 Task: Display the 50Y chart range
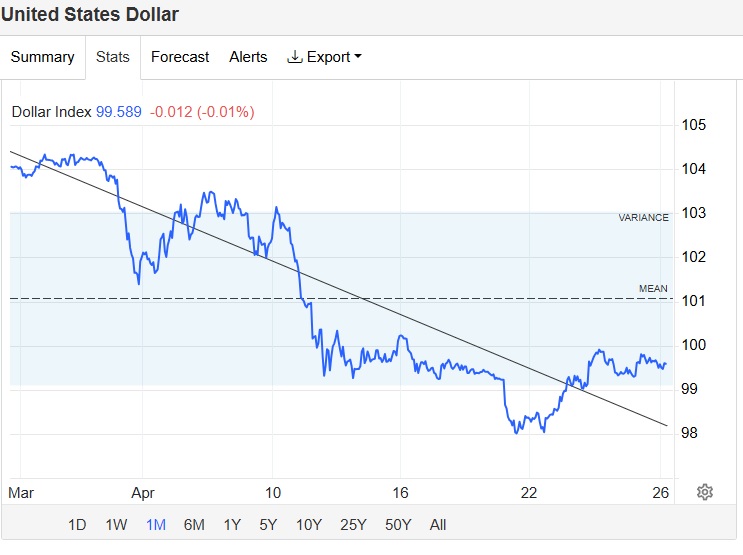coord(398,524)
